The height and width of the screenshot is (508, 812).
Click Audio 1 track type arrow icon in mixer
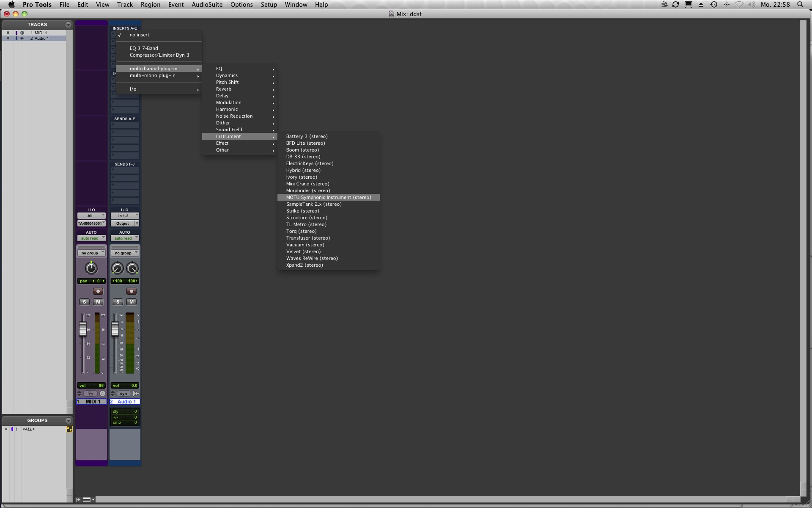pyautogui.click(x=136, y=394)
